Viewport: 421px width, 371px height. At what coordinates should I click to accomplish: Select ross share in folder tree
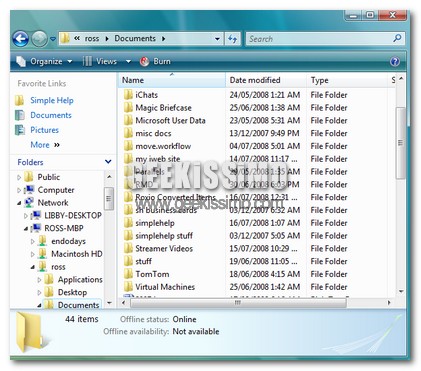(x=58, y=267)
